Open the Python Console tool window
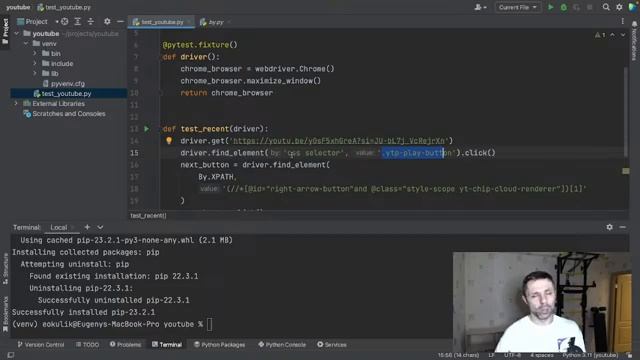The width and height of the screenshot is (640, 360). 282,344
